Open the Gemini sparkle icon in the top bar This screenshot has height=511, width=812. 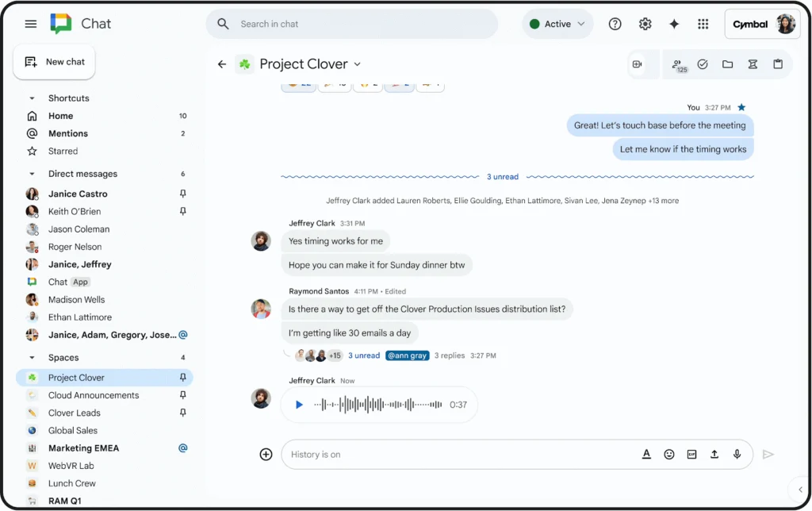coord(673,24)
